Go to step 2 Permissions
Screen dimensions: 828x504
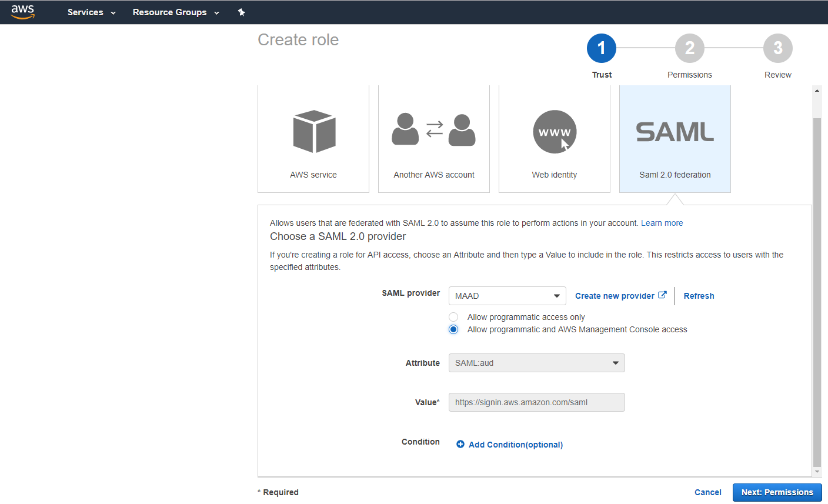click(690, 48)
